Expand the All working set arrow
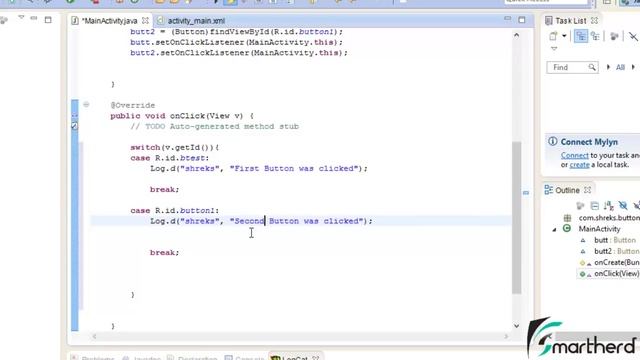The height and width of the screenshot is (360, 640). click(608, 67)
